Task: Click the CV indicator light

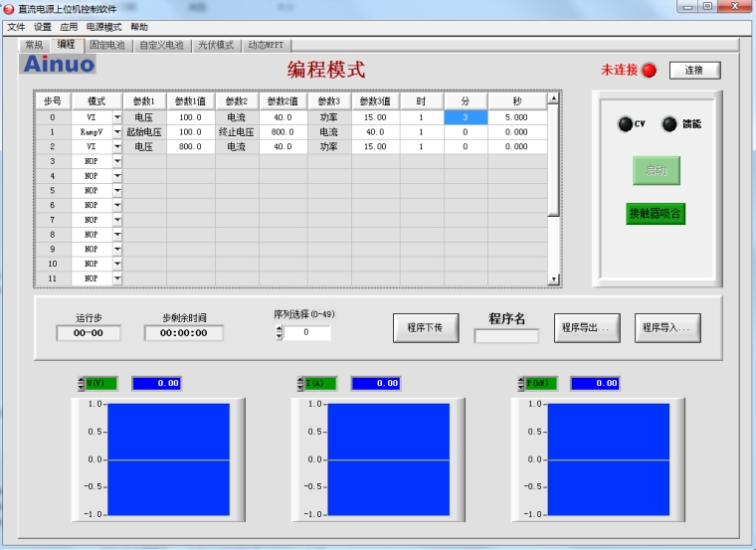Action: click(625, 124)
